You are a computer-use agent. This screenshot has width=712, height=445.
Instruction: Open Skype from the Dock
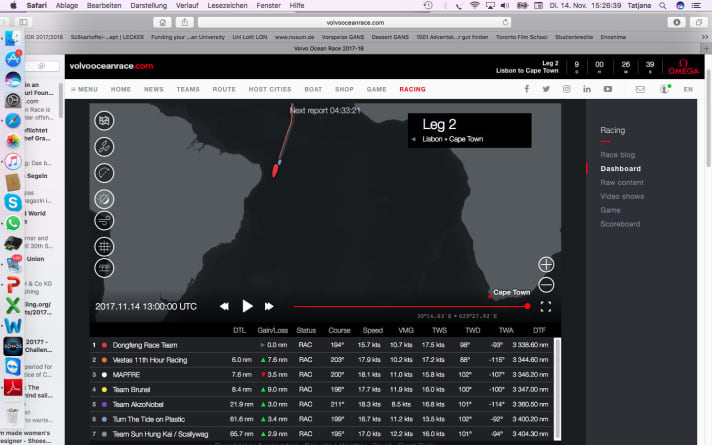pyautogui.click(x=13, y=203)
